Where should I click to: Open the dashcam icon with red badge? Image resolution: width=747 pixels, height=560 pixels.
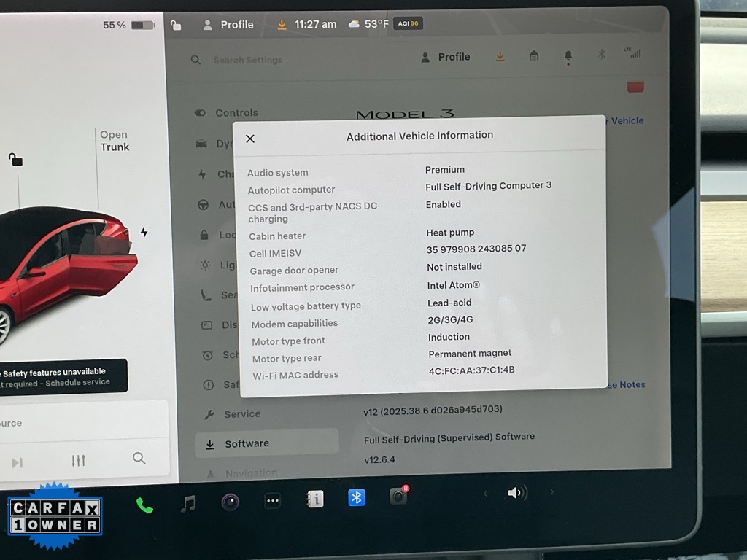coord(398,496)
